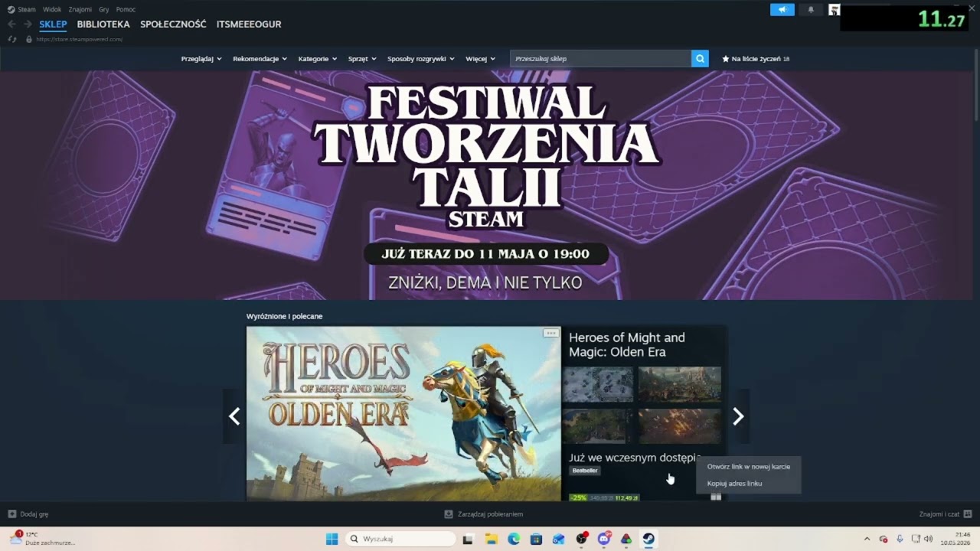The height and width of the screenshot is (551, 980).
Task: Click the user avatar at top right
Action: click(x=835, y=9)
